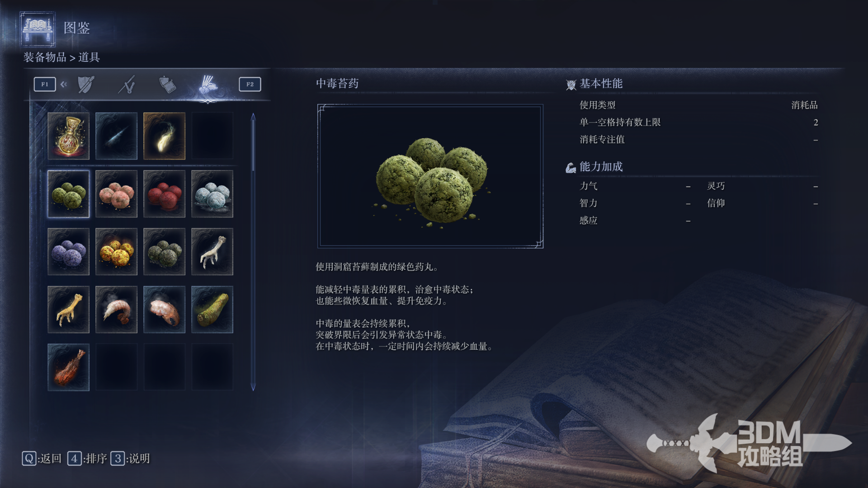Switch to the crossed weapons category tab
The image size is (868, 488).
127,84
